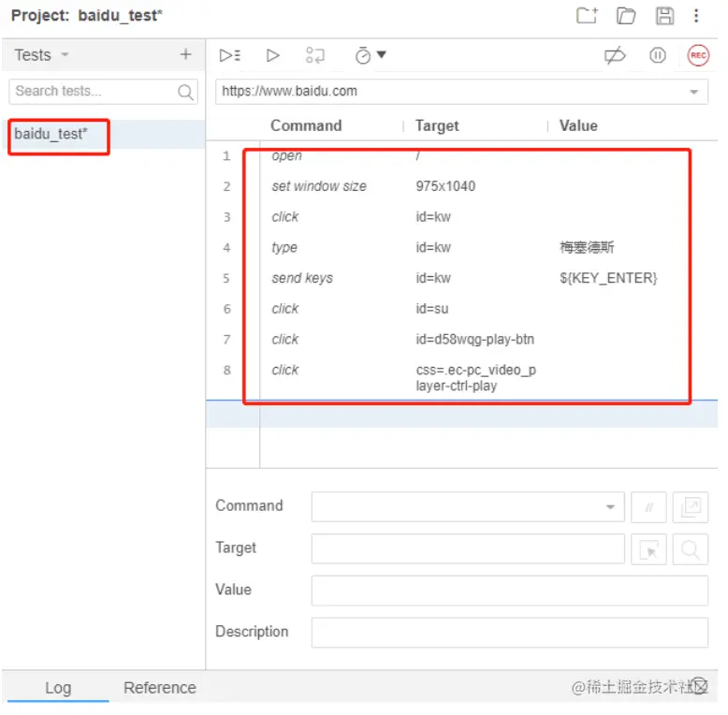The height and width of the screenshot is (715, 728).
Task: Start recording with REC button
Action: 698,55
